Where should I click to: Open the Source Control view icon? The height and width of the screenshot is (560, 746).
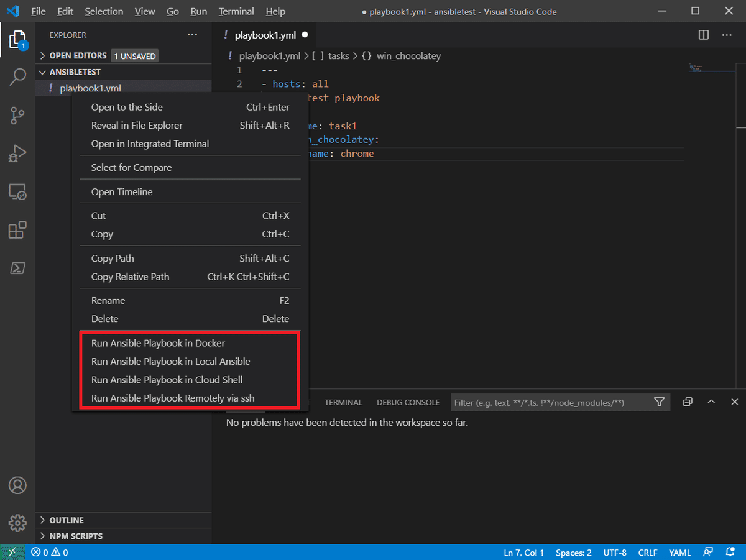(17, 115)
